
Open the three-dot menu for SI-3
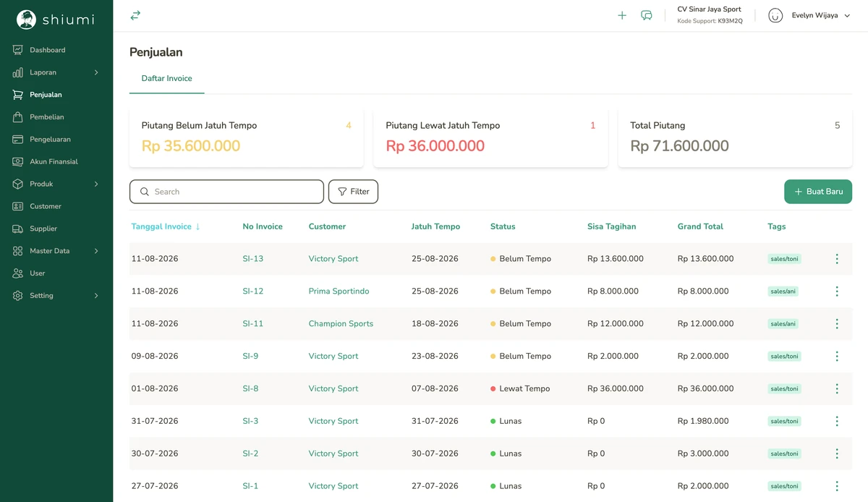pyautogui.click(x=837, y=421)
